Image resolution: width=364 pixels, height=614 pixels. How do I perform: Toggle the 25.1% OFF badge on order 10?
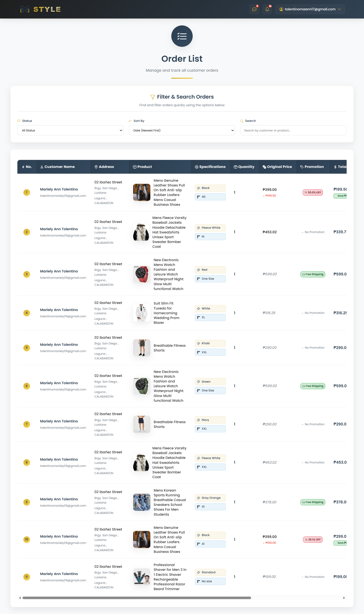click(312, 539)
